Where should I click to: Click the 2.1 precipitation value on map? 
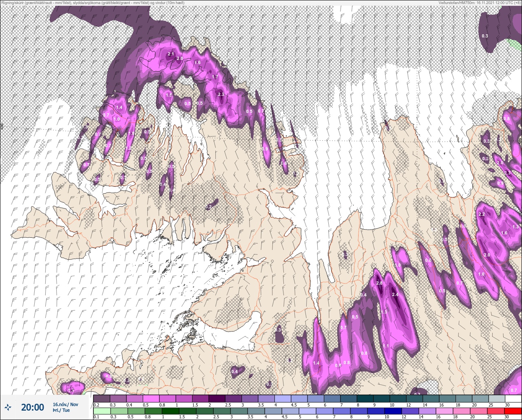[x=171, y=54]
